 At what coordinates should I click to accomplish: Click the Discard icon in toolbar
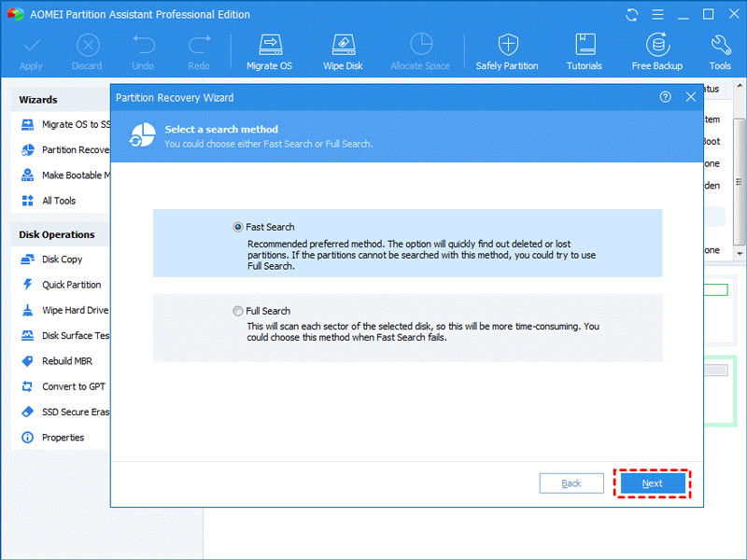88,46
